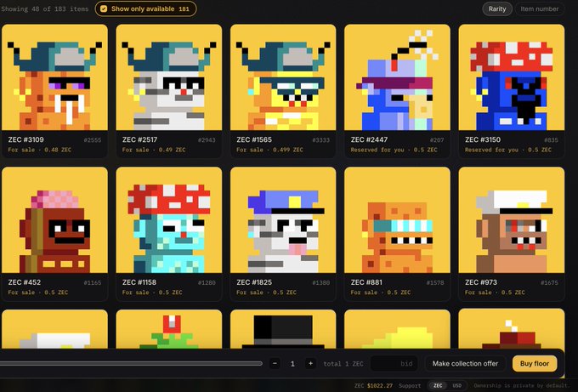Click rarity rank #1165 label
578x392 pixels.
tap(92, 283)
